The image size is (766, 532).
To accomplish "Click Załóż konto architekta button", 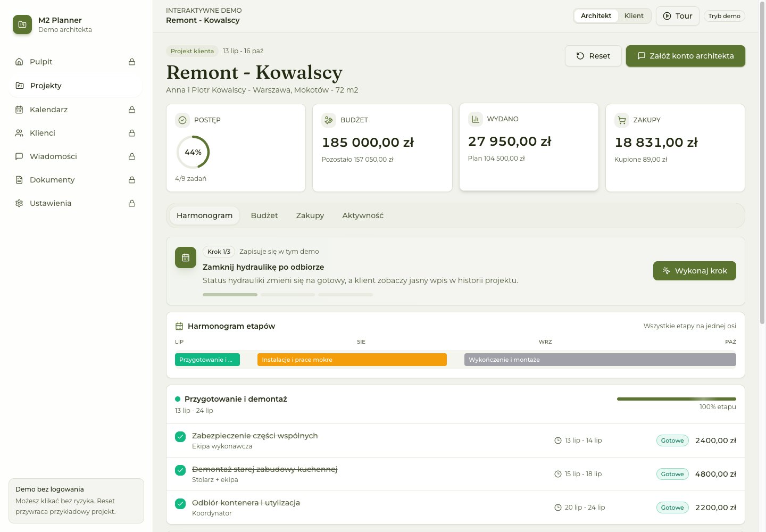I will pyautogui.click(x=686, y=56).
